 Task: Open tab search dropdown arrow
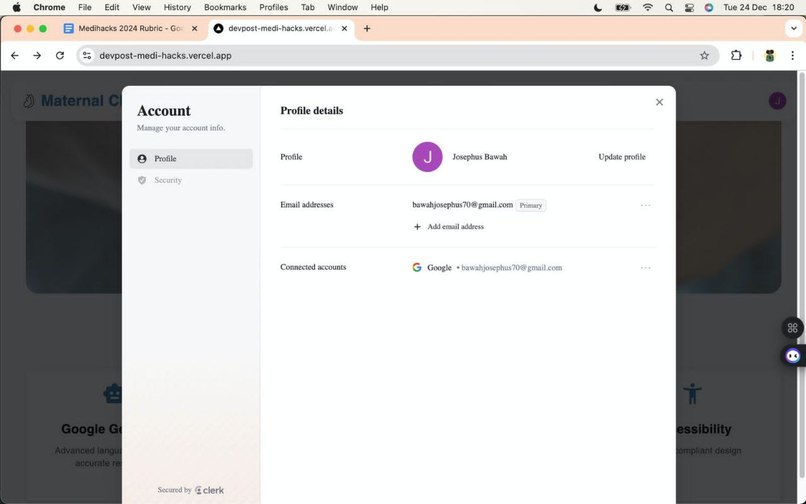tap(793, 29)
